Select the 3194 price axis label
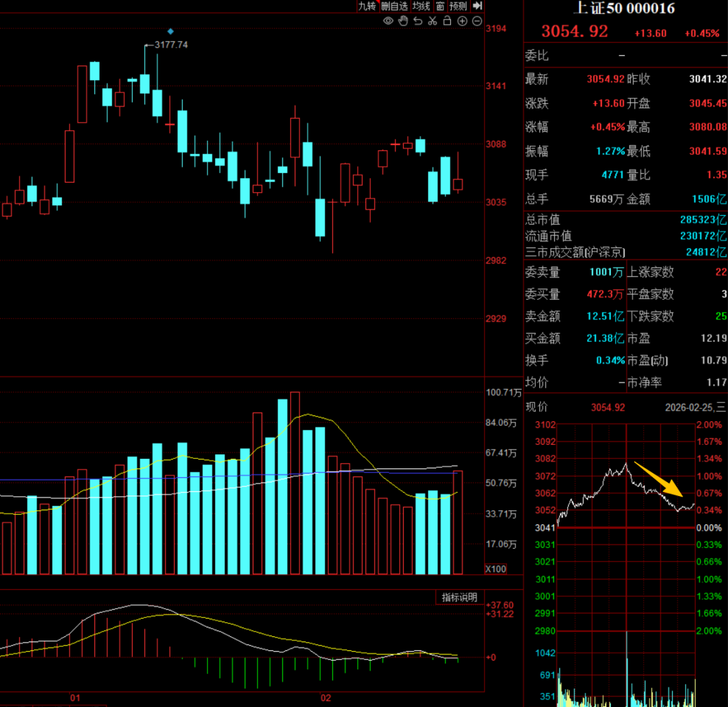Screen dimensions: 728x707 click(496, 28)
